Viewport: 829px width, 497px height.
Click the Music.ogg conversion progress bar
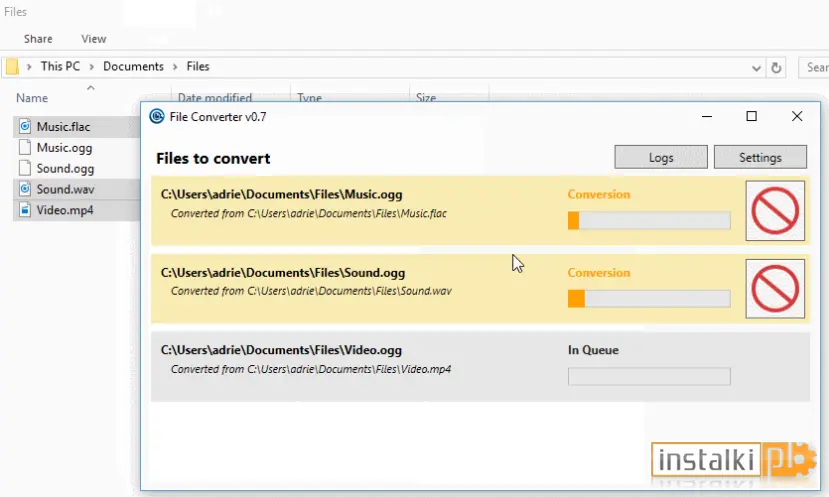pos(649,220)
